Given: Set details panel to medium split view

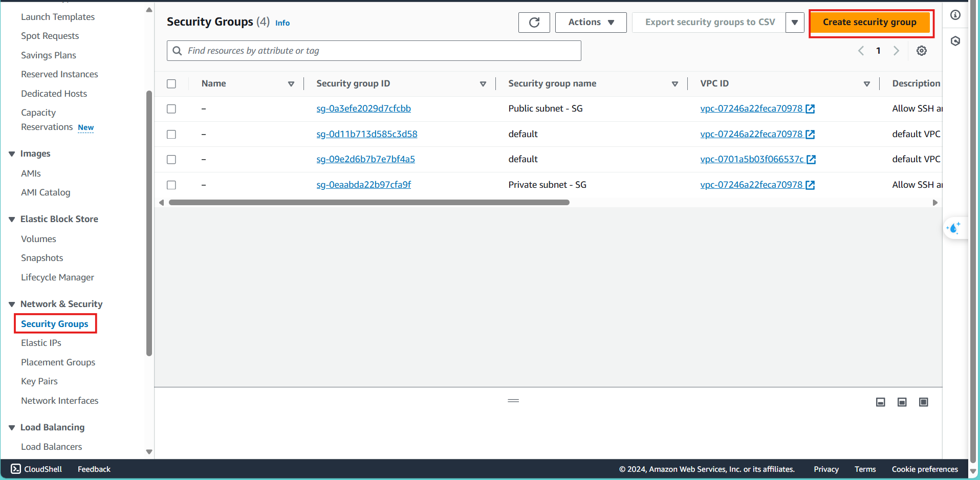Looking at the screenshot, I should [902, 402].
